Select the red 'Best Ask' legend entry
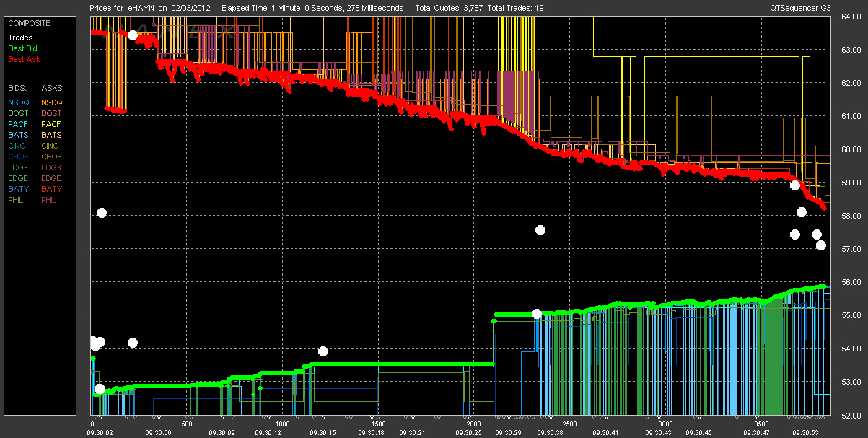The width and height of the screenshot is (868, 438). pyautogui.click(x=23, y=59)
